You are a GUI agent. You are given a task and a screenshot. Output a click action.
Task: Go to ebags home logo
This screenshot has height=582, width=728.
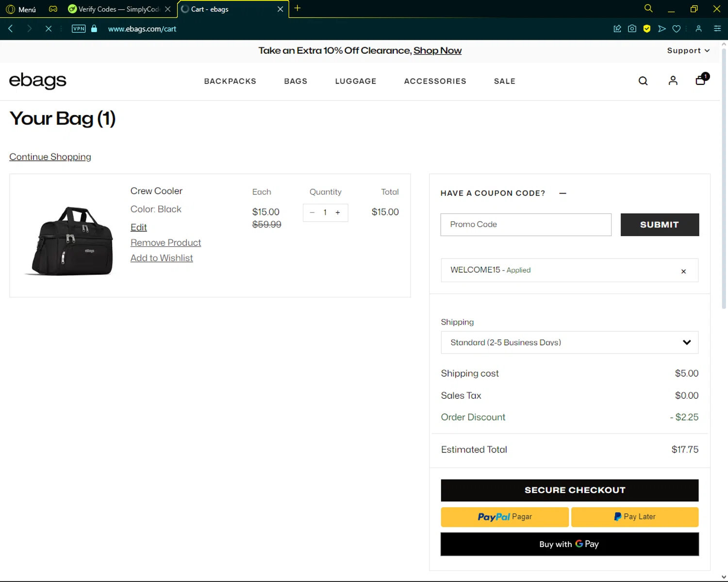[37, 81]
